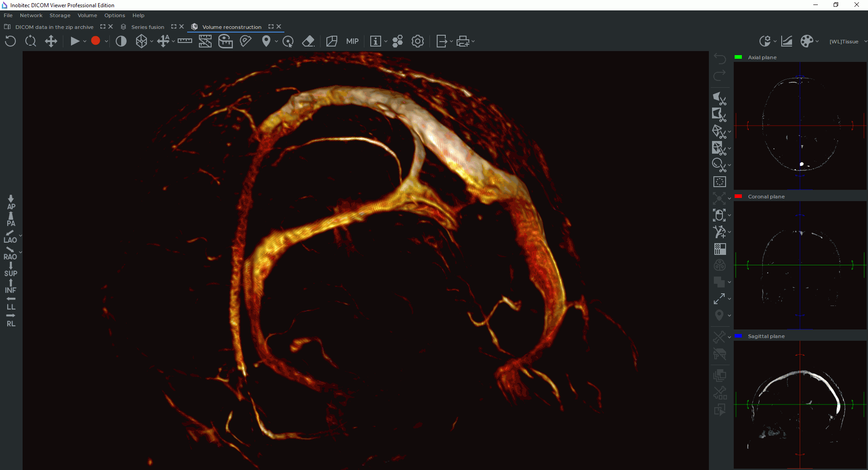Set view to AP orientation

pos(11,202)
